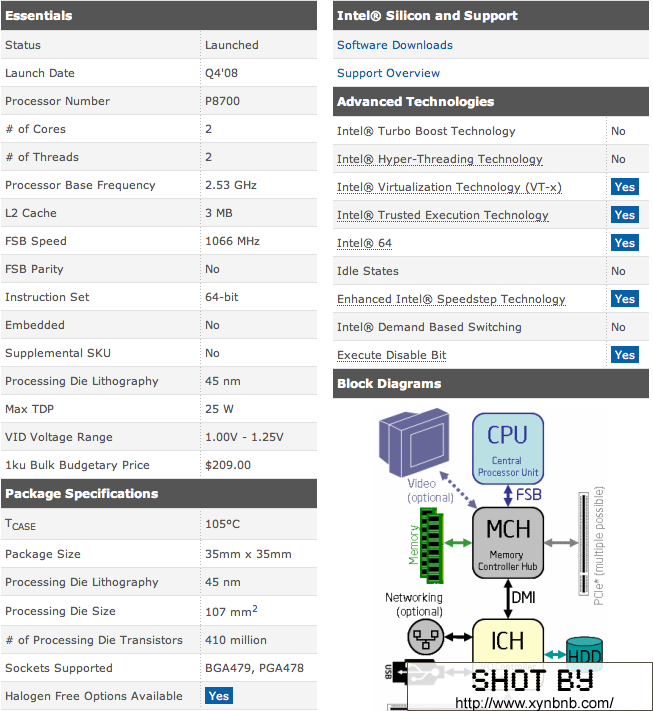Image resolution: width=653 pixels, height=711 pixels.
Task: Click the Intel Demand Based Switching label
Action: coord(429,327)
